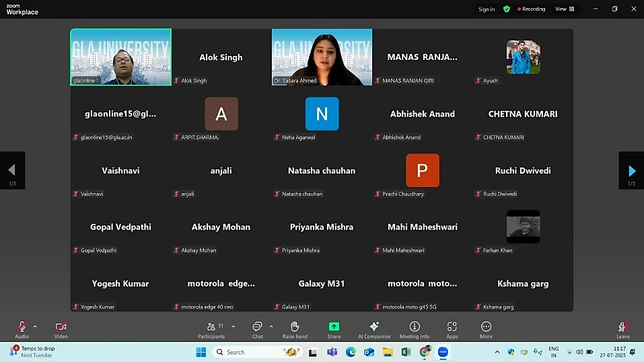Viewport: 644px width, 362px height.
Task: Select Dr. Sabara Ahmed's video tile
Action: click(x=322, y=57)
